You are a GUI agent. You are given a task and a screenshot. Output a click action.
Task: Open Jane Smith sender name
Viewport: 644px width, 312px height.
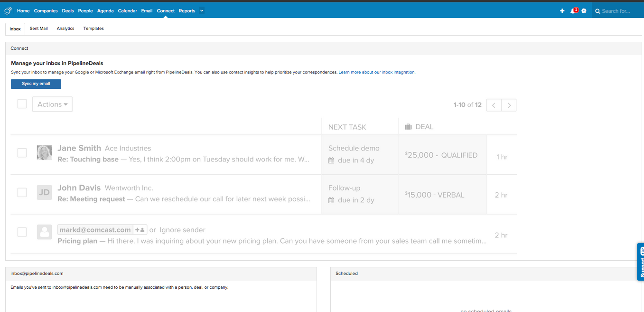79,148
